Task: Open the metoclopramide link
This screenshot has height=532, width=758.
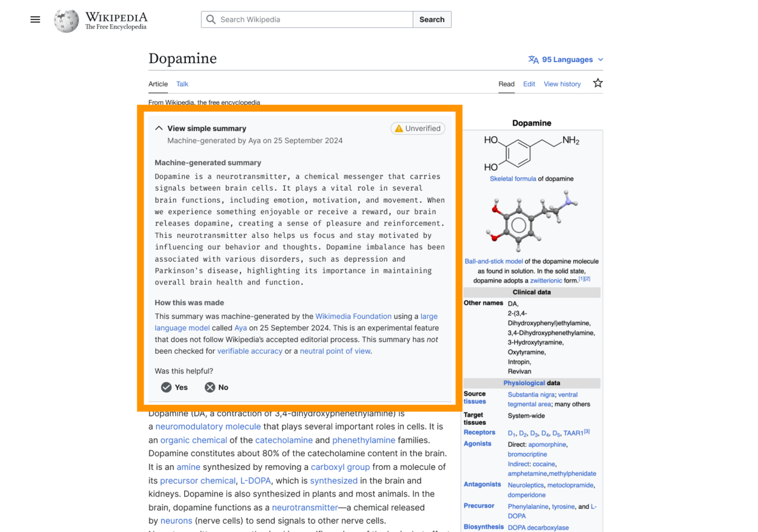Action: (x=571, y=485)
